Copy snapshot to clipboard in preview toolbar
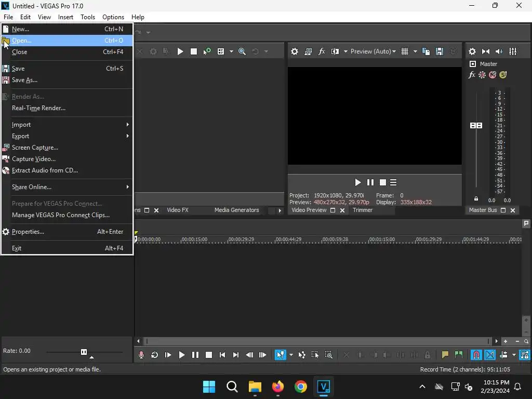Image resolution: width=532 pixels, height=399 pixels. click(426, 51)
